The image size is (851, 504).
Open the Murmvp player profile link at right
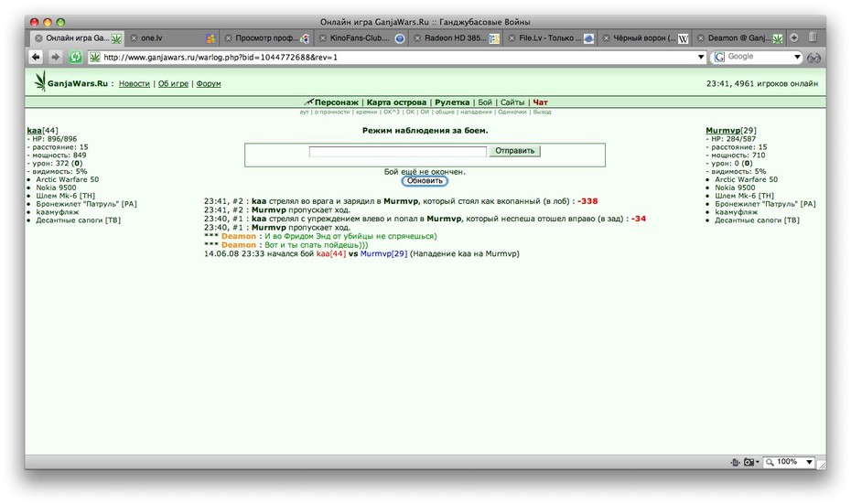723,130
